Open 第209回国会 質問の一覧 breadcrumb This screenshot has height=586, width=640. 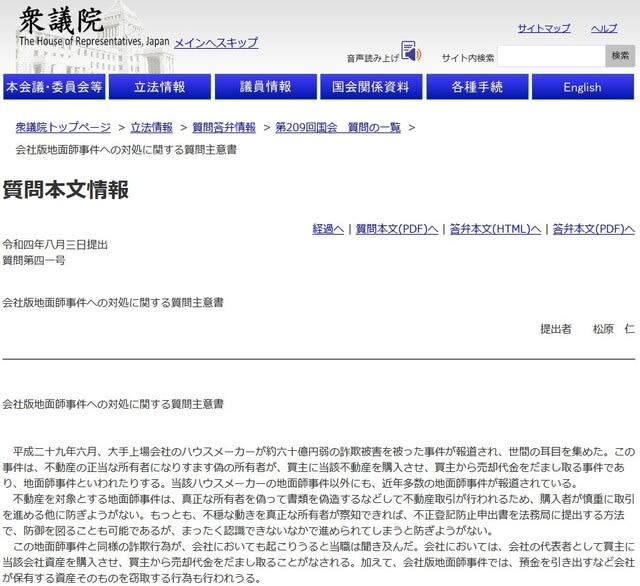(338, 127)
